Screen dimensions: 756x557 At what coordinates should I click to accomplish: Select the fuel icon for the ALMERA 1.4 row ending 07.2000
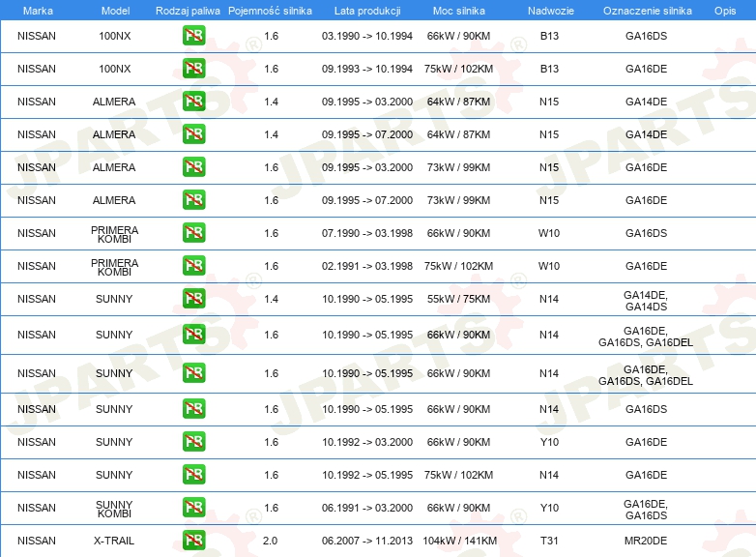point(193,133)
